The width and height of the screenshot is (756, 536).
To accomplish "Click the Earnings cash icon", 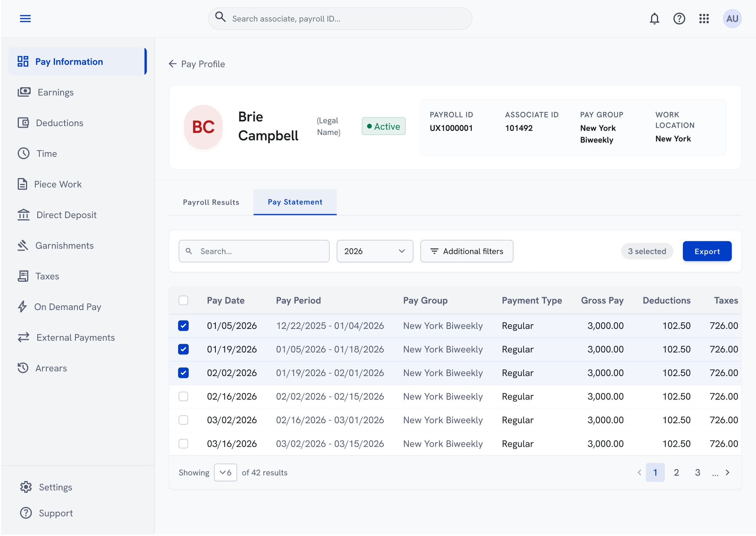I will (24, 92).
